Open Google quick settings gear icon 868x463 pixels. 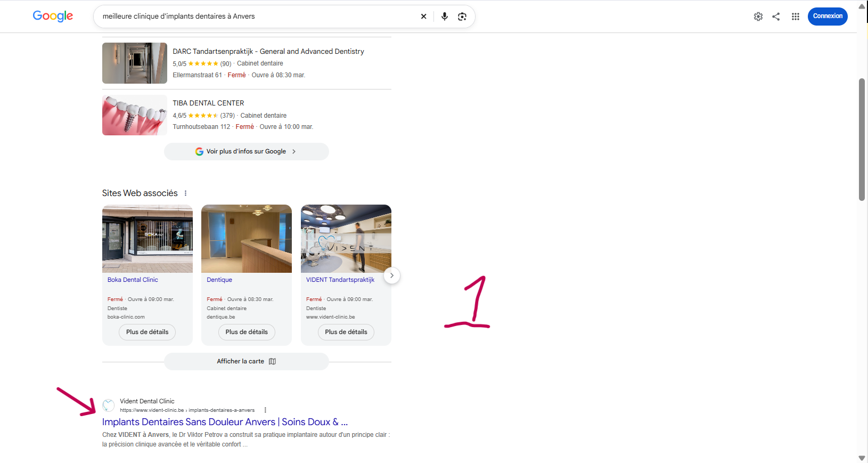[x=758, y=17]
